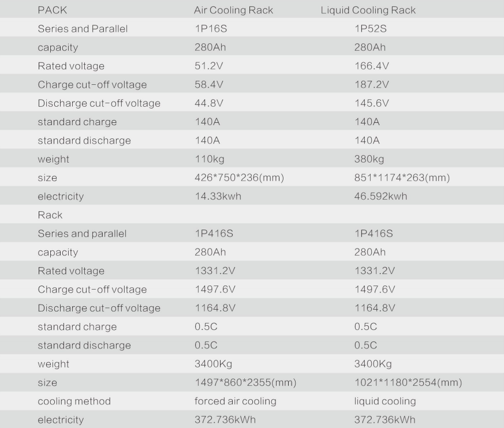Click the 51.2V rated voltage cell

[x=209, y=66]
